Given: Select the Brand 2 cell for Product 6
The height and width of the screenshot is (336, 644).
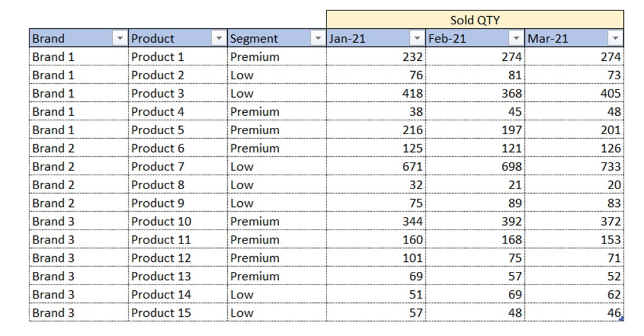Looking at the screenshot, I should click(x=79, y=148).
